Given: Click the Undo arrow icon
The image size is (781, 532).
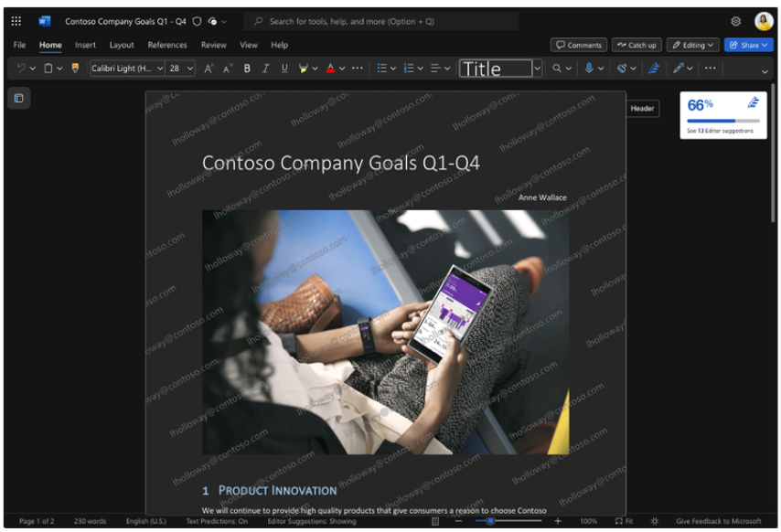Looking at the screenshot, I should coord(21,69).
